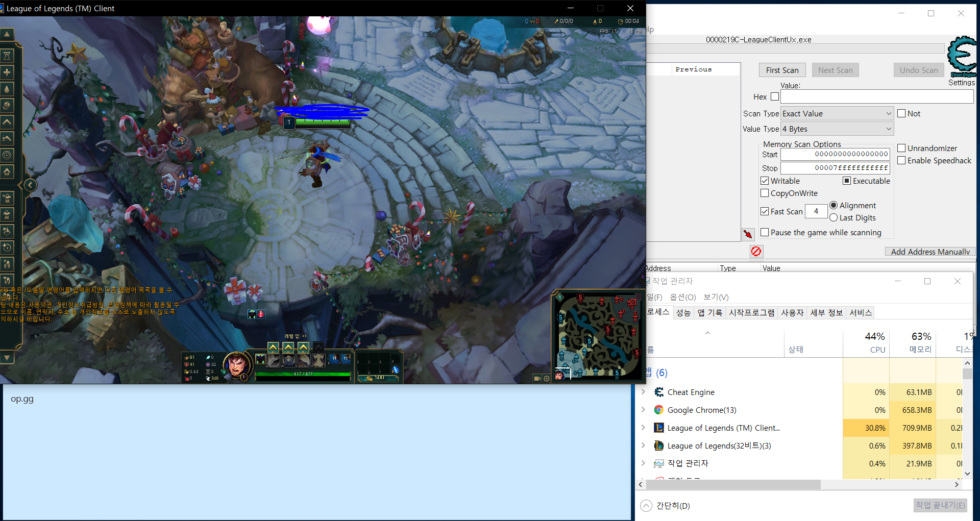Level up the Q ability with its arrow
This screenshot has width=980, height=521.
(273, 348)
